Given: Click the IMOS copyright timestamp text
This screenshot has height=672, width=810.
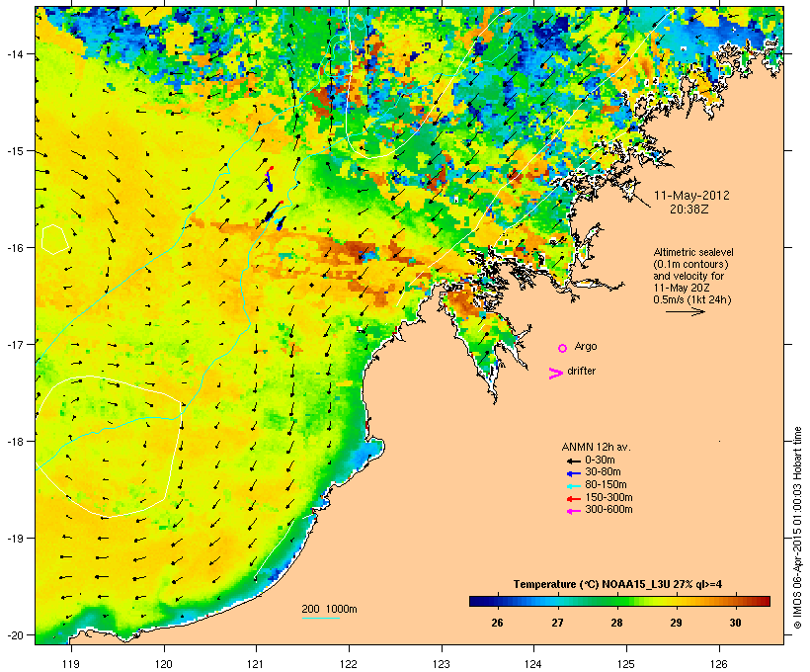Looking at the screenshot, I should (x=797, y=528).
